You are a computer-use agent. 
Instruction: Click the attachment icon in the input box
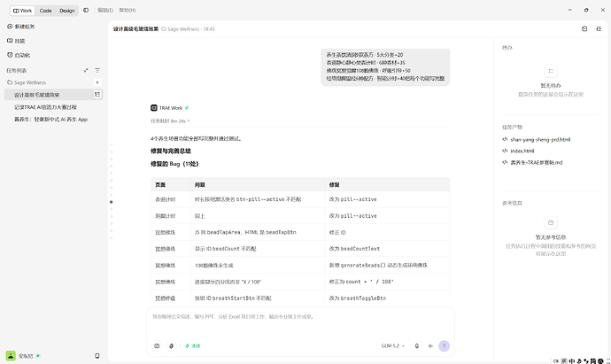click(171, 346)
